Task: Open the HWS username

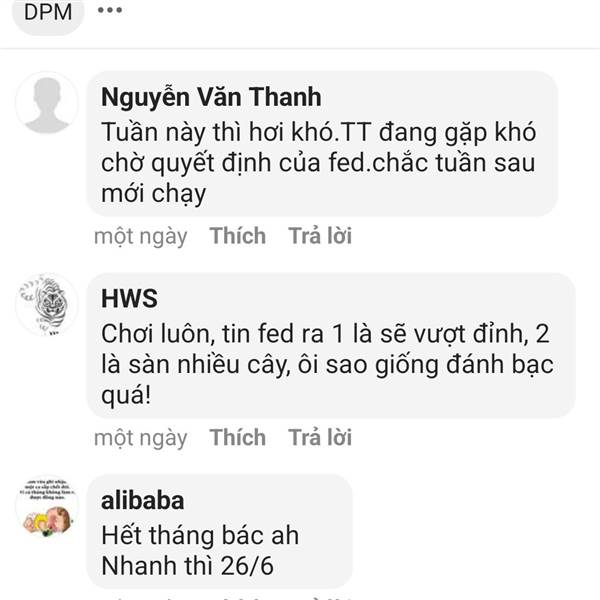Action: pyautogui.click(x=129, y=298)
